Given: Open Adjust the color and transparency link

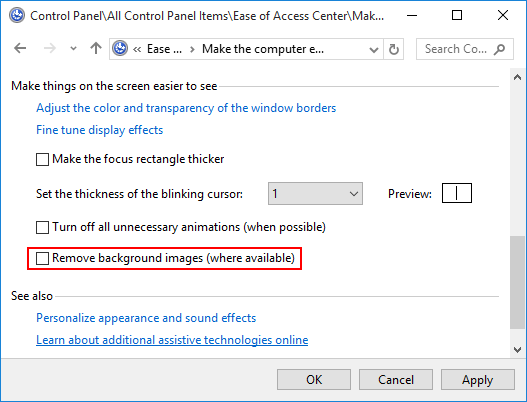Looking at the screenshot, I should 186,108.
